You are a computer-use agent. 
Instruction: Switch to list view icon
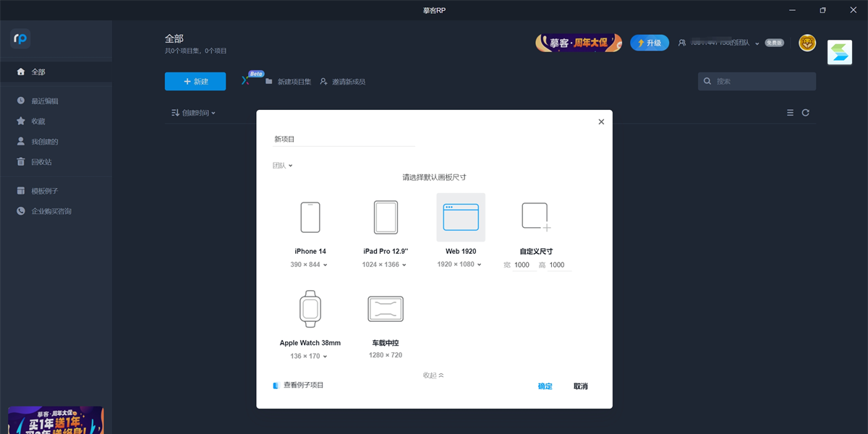[x=790, y=113]
